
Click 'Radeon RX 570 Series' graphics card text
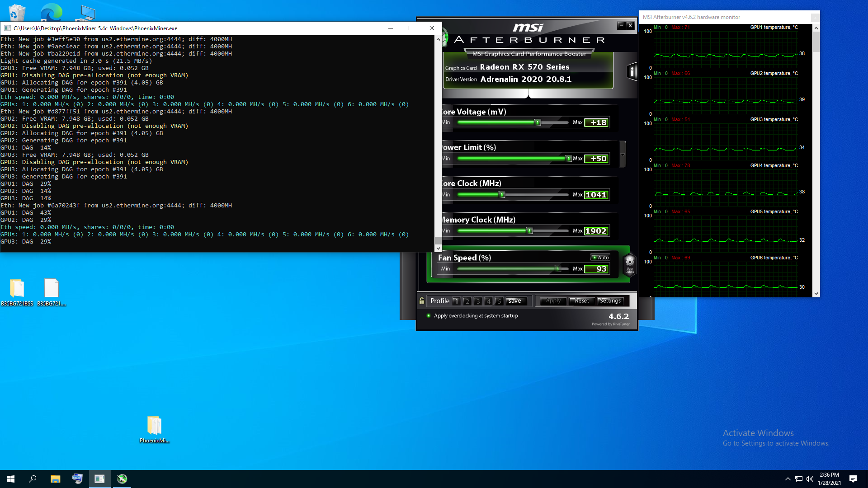[524, 67]
